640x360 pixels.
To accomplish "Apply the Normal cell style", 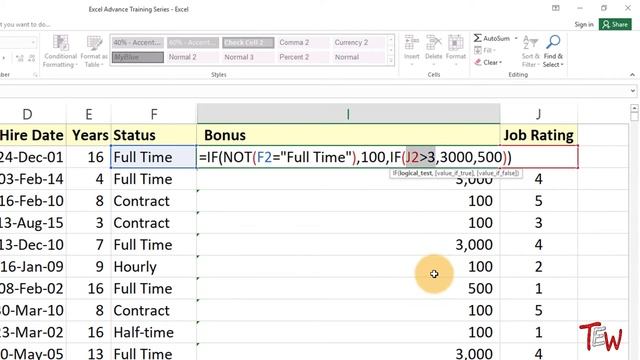I will [359, 57].
